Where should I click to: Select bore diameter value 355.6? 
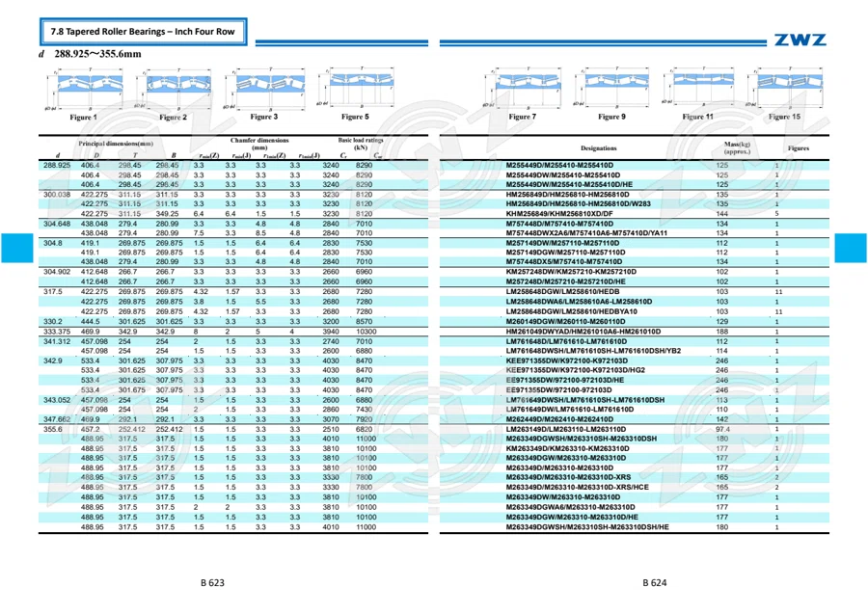point(53,429)
